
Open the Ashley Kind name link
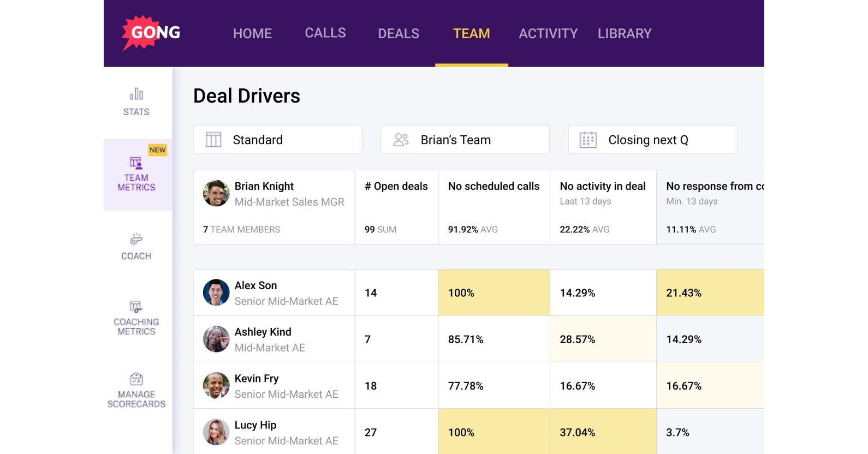point(263,332)
